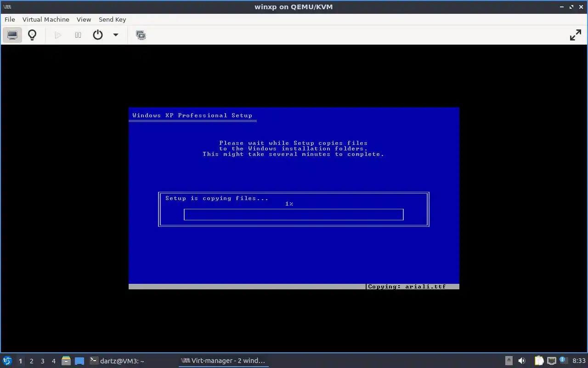This screenshot has height=368, width=588.
Task: Switch to workspace 3
Action: [43, 361]
